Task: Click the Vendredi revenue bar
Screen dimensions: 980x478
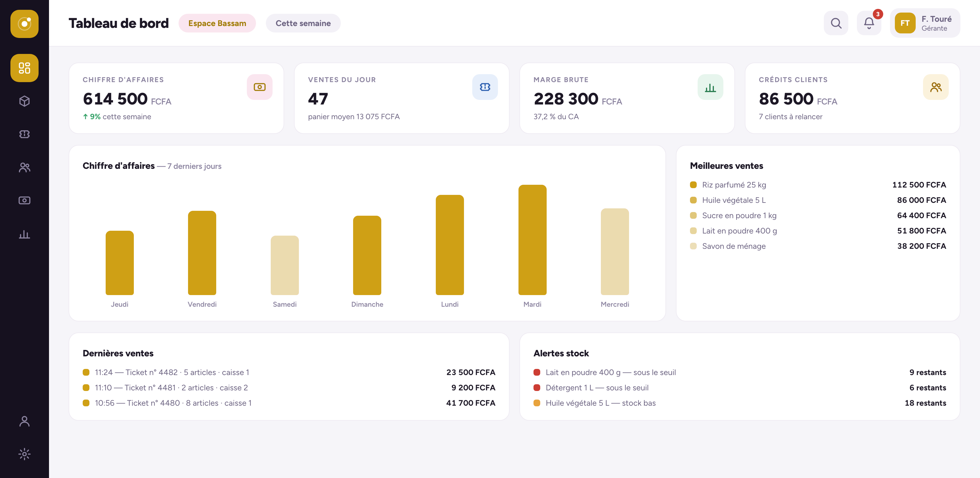Action: 202,253
